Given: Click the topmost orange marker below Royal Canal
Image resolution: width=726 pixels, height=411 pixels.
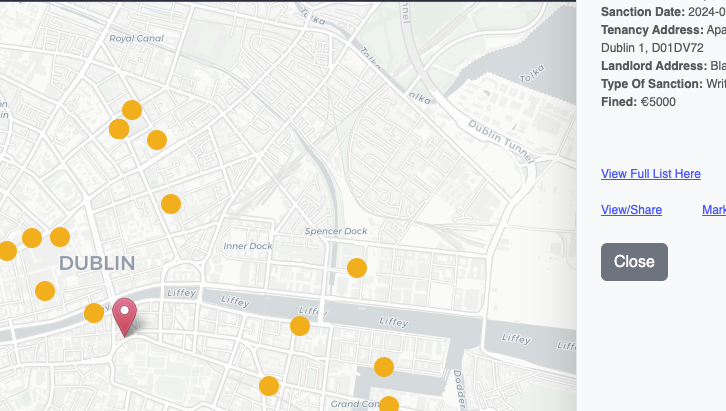Looking at the screenshot, I should (x=132, y=110).
